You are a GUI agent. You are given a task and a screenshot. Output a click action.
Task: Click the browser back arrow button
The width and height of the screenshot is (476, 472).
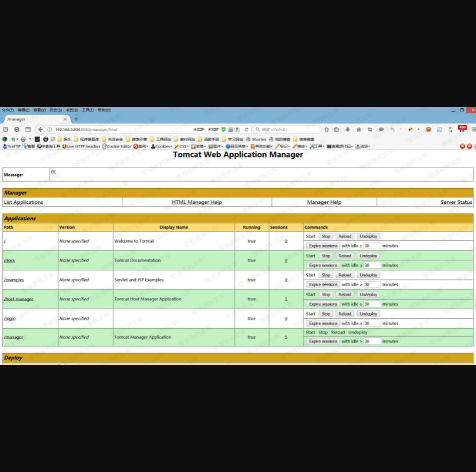coord(40,129)
